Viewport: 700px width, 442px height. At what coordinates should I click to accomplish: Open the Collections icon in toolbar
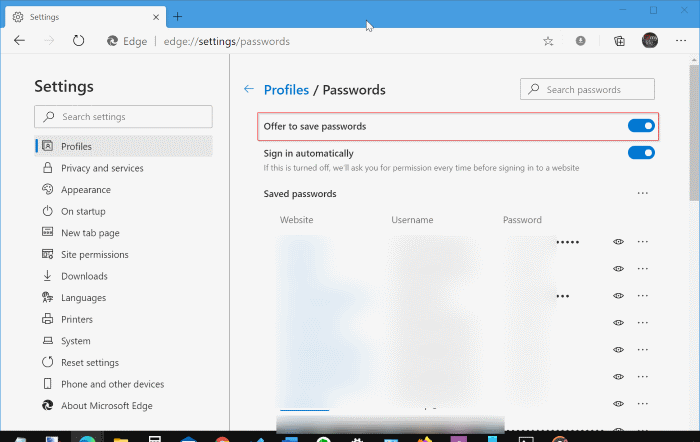pyautogui.click(x=619, y=41)
